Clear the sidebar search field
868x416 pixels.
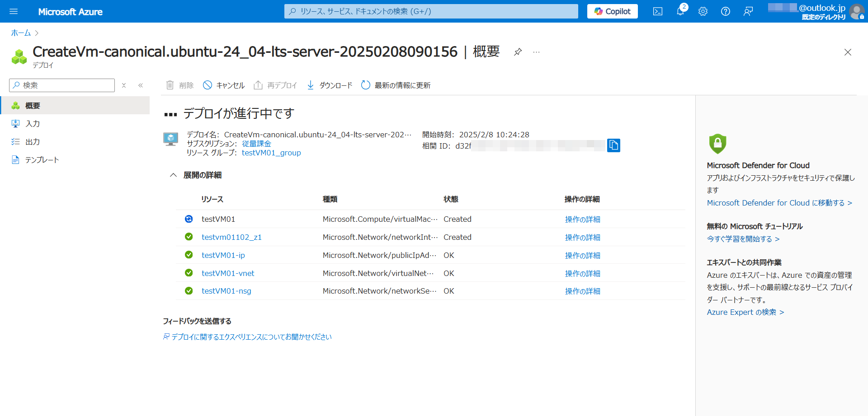[124, 85]
